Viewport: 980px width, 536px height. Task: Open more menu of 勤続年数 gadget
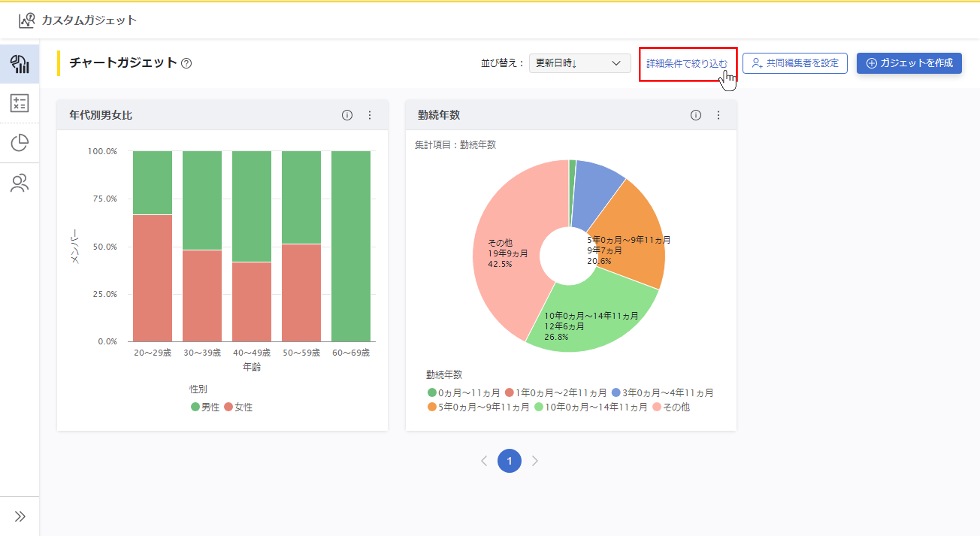[718, 115]
